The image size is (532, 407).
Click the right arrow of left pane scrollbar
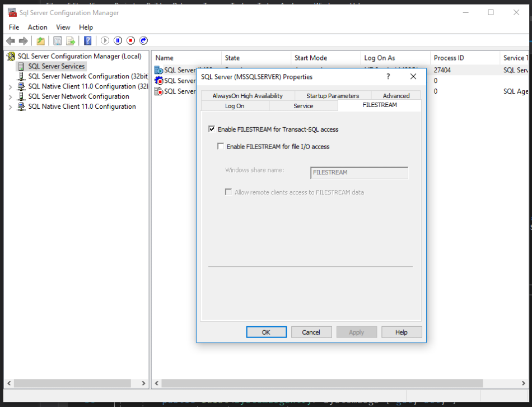[144, 383]
